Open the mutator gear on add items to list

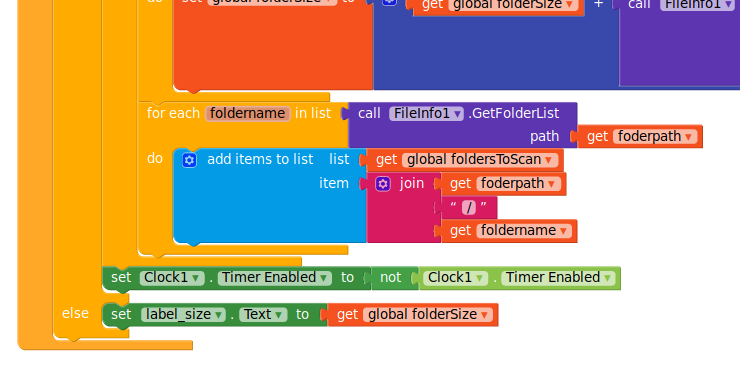pos(189,160)
